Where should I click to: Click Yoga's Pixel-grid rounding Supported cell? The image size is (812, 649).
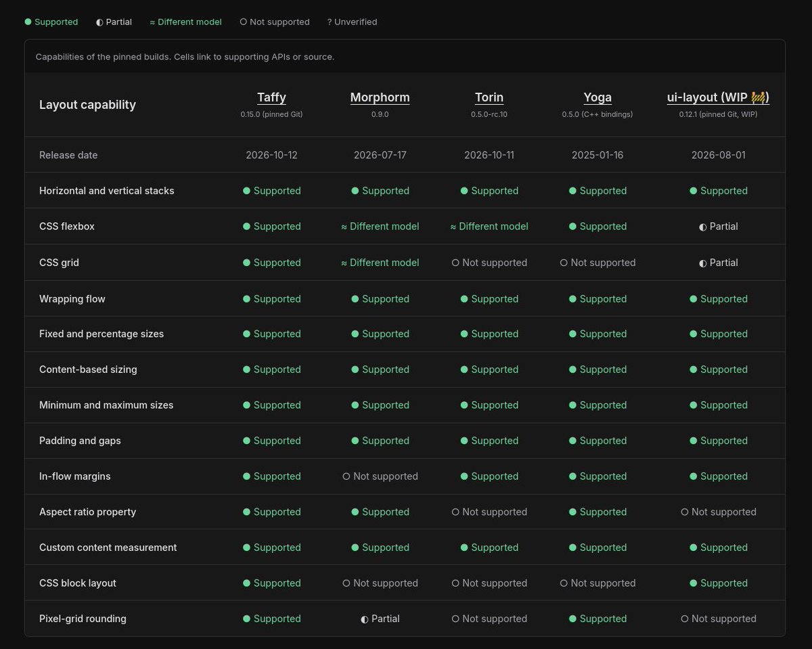597,619
